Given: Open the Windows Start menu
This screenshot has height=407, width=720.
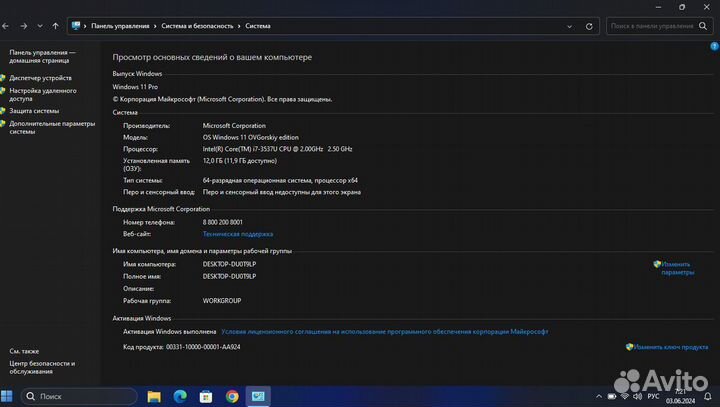Looking at the screenshot, I should (x=6, y=396).
